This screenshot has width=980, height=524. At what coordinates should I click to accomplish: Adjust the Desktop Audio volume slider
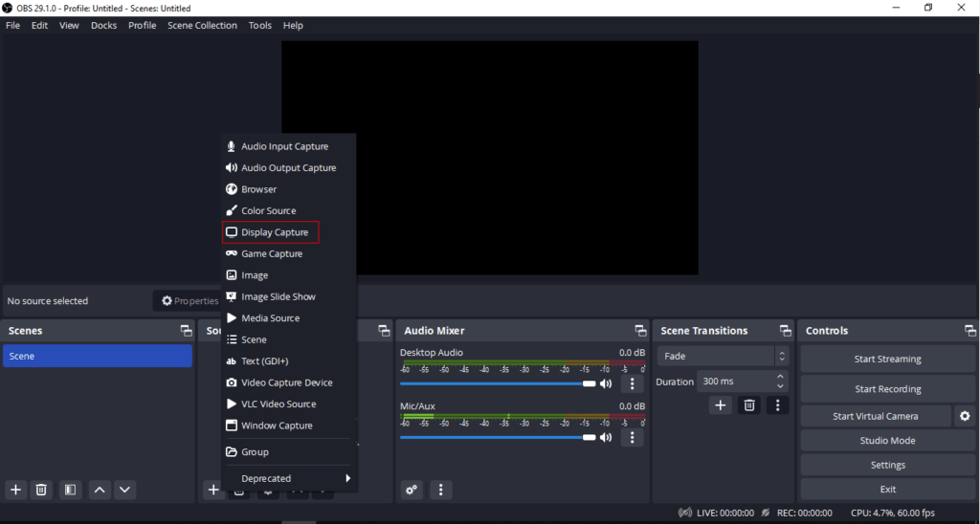coord(498,383)
